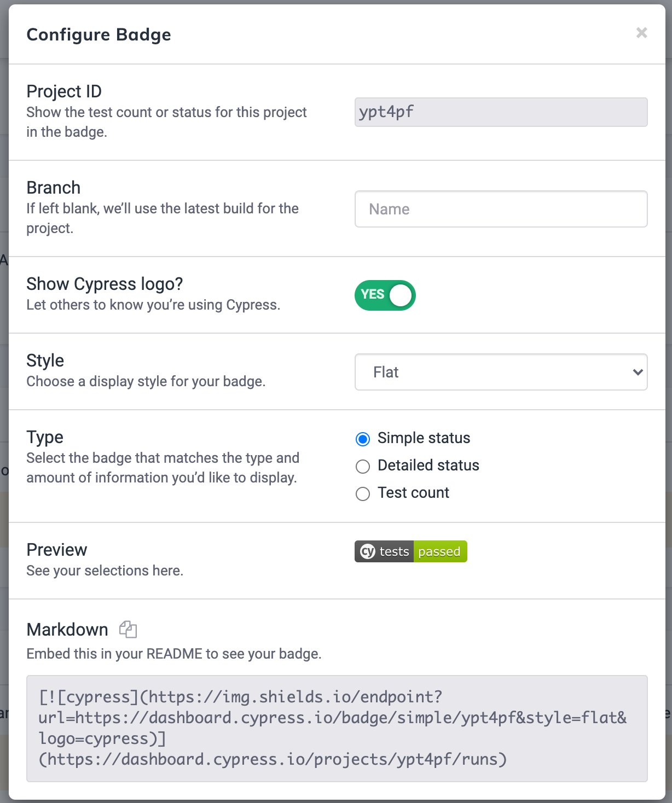Choose the Test count badge type

(x=362, y=493)
